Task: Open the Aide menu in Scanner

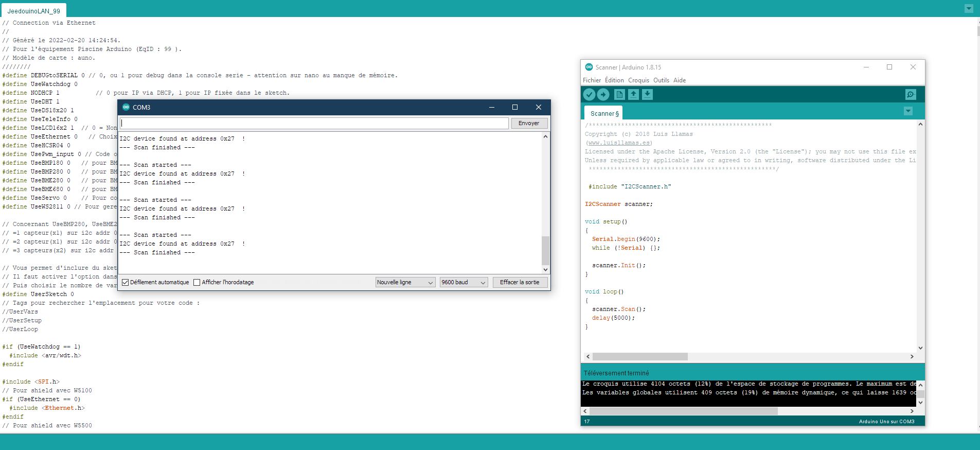Action: click(x=680, y=80)
